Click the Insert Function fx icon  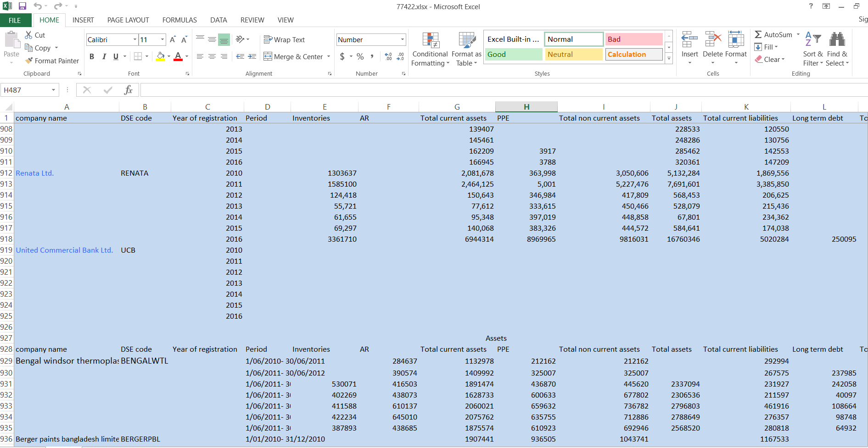pyautogui.click(x=129, y=90)
